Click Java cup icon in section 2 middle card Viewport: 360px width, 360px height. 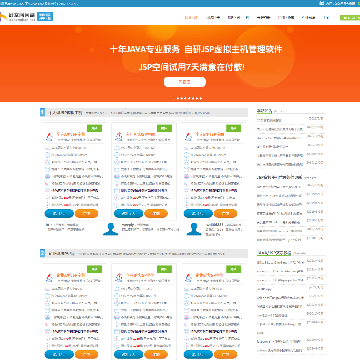click(119, 277)
